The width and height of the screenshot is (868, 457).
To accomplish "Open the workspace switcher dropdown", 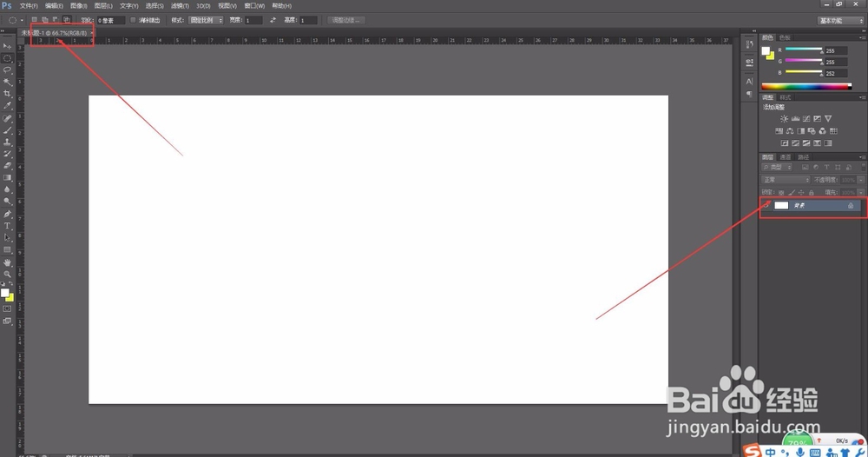I will pos(840,21).
